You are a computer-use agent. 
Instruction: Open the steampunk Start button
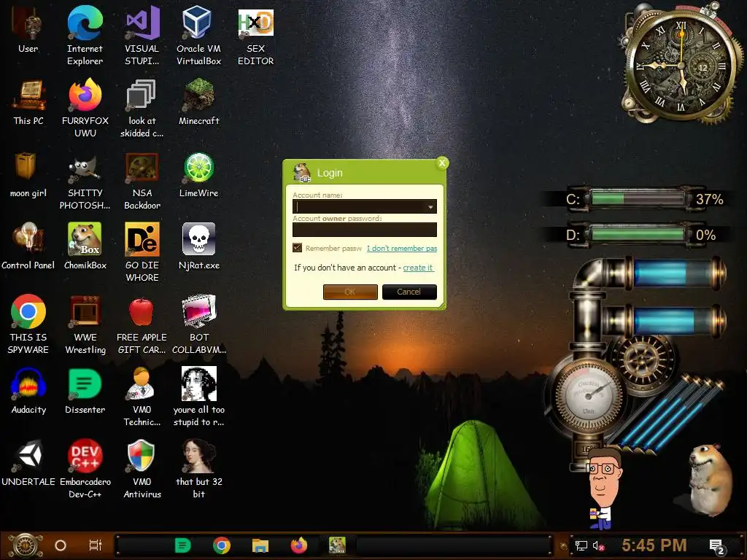click(x=26, y=545)
